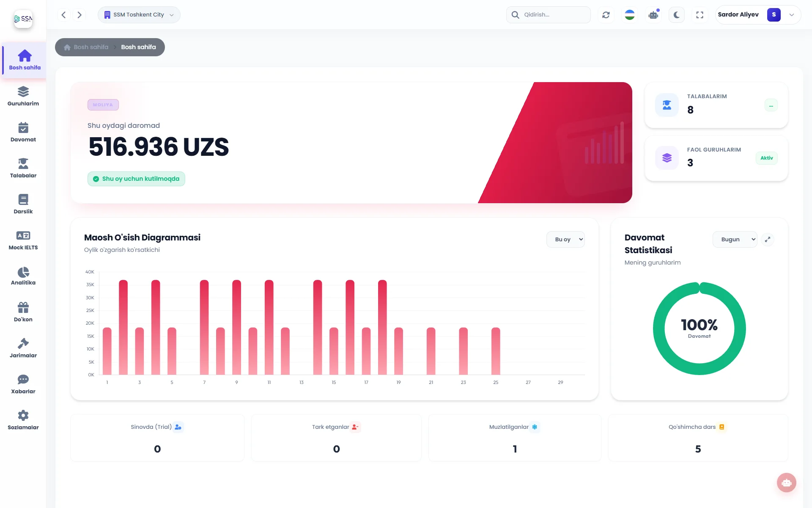Open the Bu oy period dropdown

point(565,239)
